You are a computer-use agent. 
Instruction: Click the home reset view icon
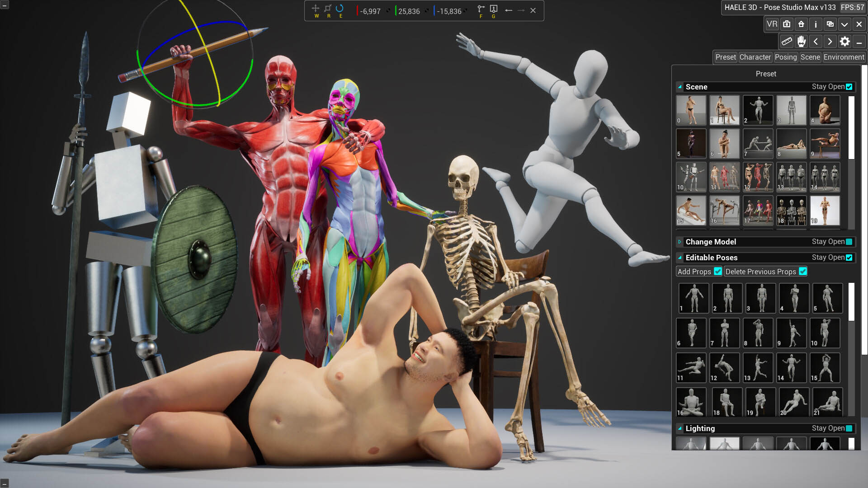[x=801, y=24]
